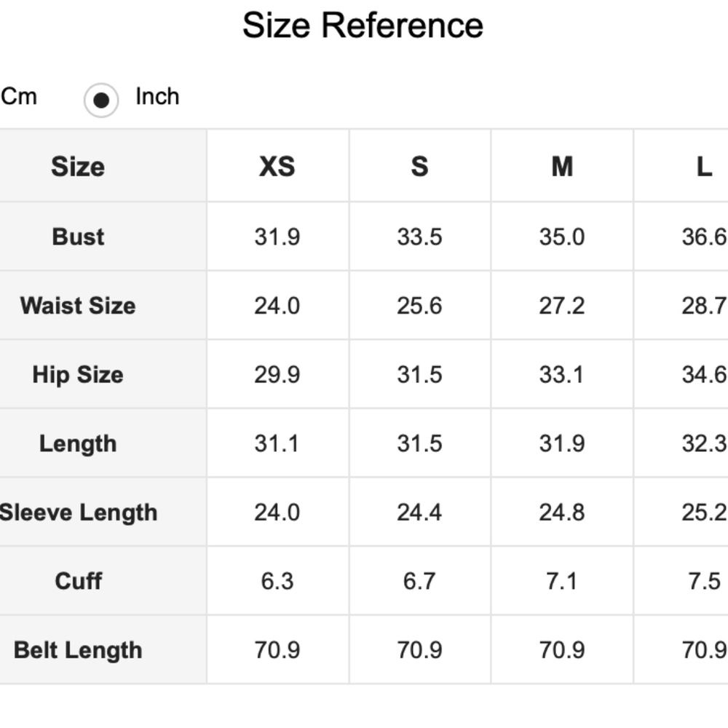The image size is (728, 728).
Task: Select the L column header
Action: (x=703, y=167)
